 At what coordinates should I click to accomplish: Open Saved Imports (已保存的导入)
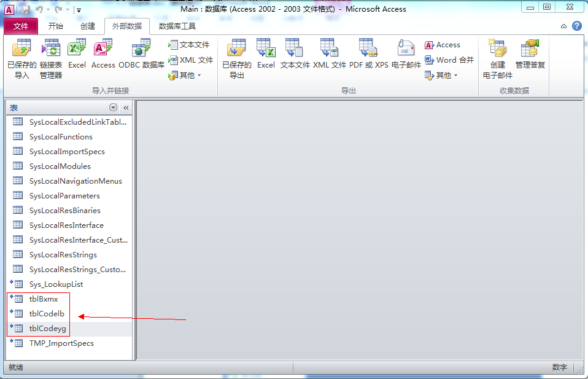pos(21,58)
